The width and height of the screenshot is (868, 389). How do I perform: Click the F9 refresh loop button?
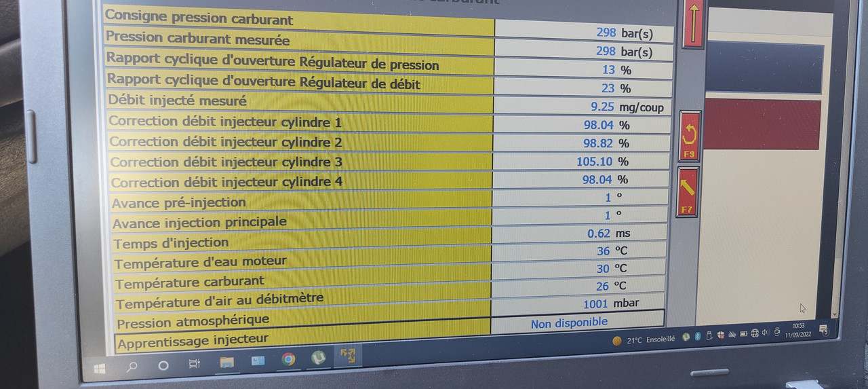[x=689, y=136]
